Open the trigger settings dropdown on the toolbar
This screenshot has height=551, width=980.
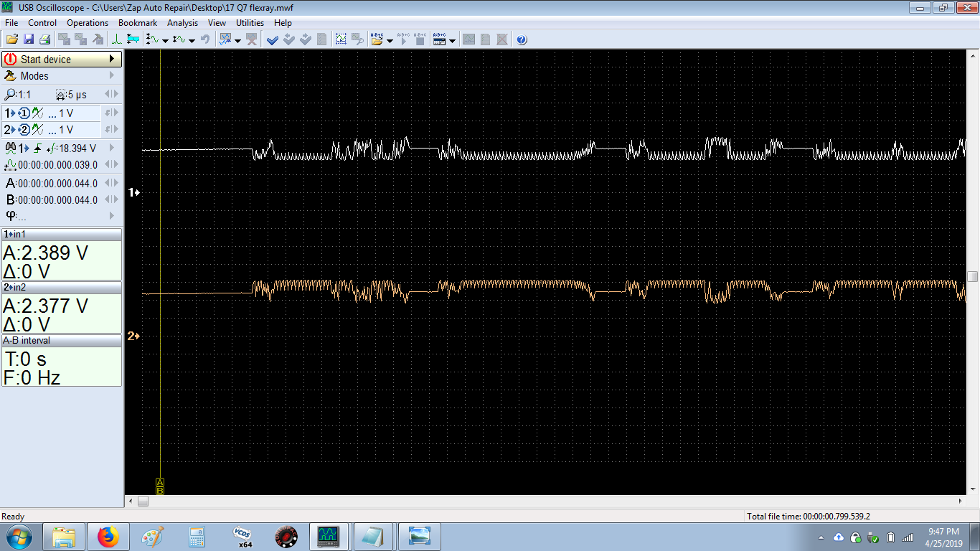164,39
